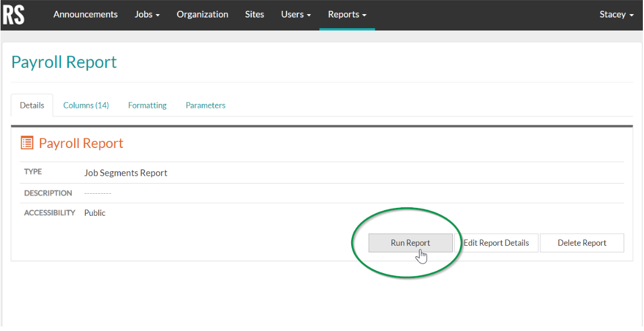The height and width of the screenshot is (331, 644).
Task: Open the Formatting tab
Action: [x=147, y=105]
